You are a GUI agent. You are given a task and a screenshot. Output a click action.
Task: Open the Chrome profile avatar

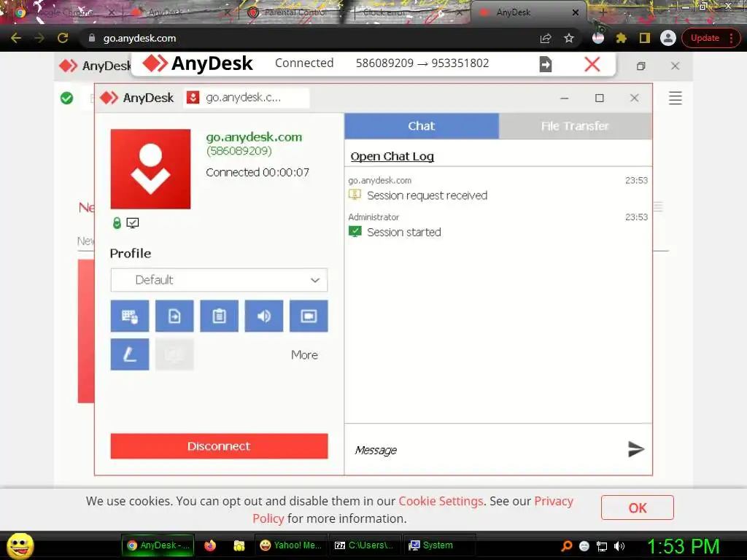(x=668, y=38)
